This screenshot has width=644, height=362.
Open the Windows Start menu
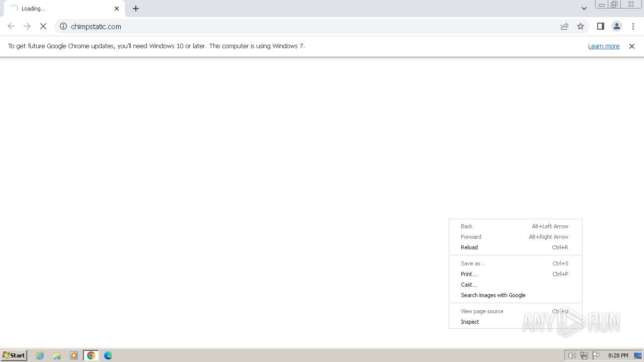pyautogui.click(x=14, y=355)
